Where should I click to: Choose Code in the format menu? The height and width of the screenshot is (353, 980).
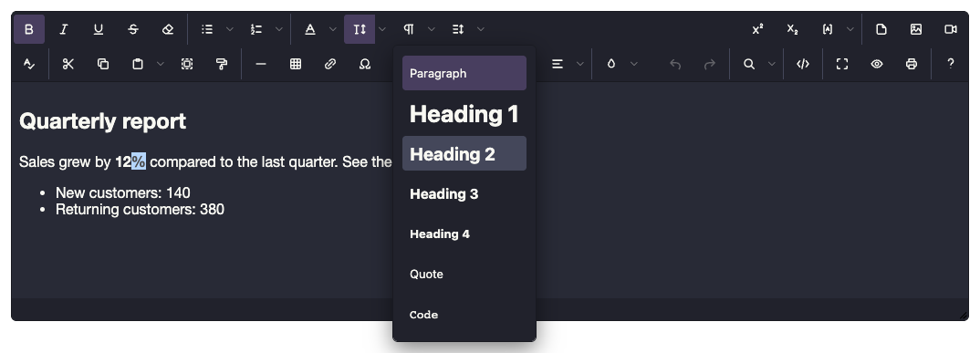point(464,315)
